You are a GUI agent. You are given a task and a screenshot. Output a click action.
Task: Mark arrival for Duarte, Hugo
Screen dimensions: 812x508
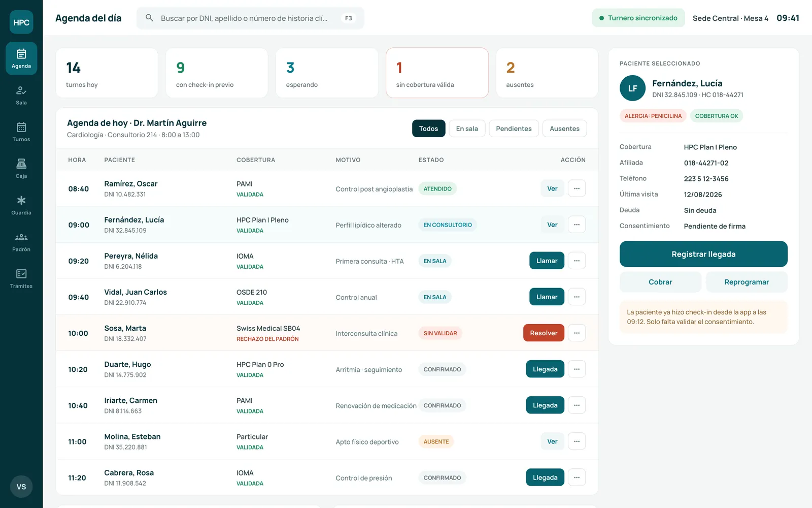[x=545, y=369]
